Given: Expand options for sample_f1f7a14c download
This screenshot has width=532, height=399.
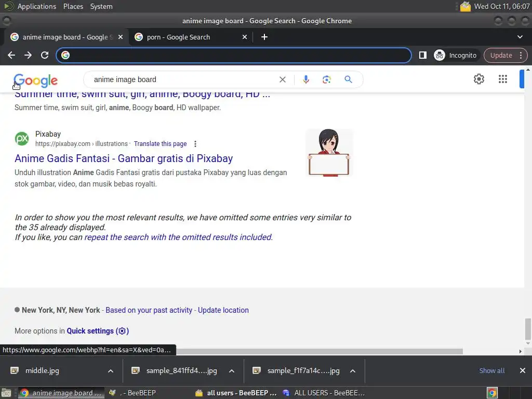Looking at the screenshot, I should 353,371.
